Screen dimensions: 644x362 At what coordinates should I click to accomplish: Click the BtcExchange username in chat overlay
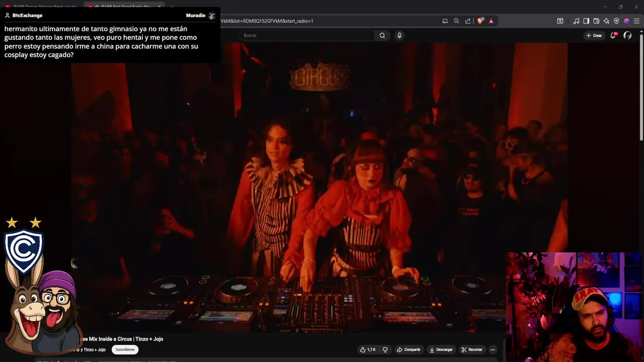coord(27,16)
